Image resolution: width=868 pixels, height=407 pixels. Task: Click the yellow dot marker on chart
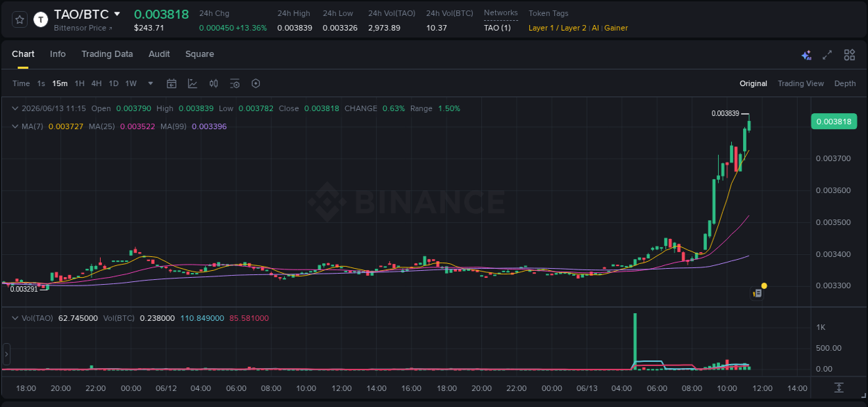764,285
